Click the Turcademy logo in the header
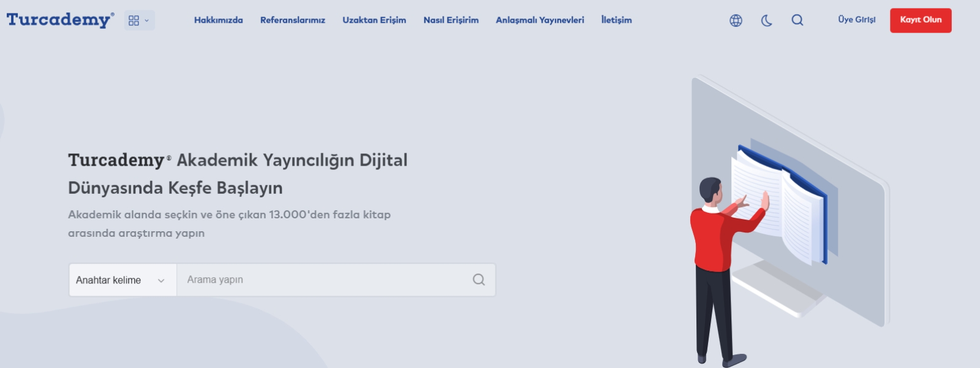Viewport: 980px width, 368px height. 60,20
